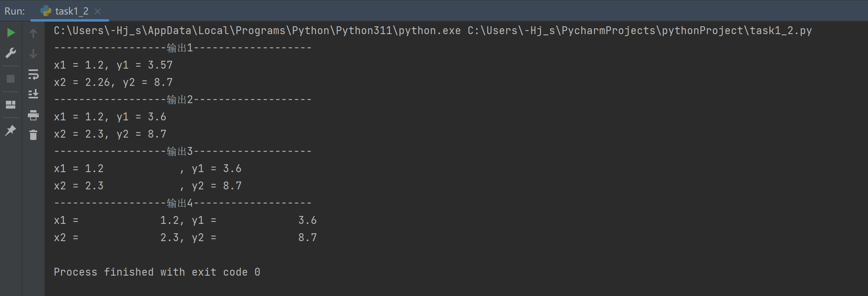This screenshot has height=296, width=868.
Task: Clear console with the trash icon
Action: 33,135
